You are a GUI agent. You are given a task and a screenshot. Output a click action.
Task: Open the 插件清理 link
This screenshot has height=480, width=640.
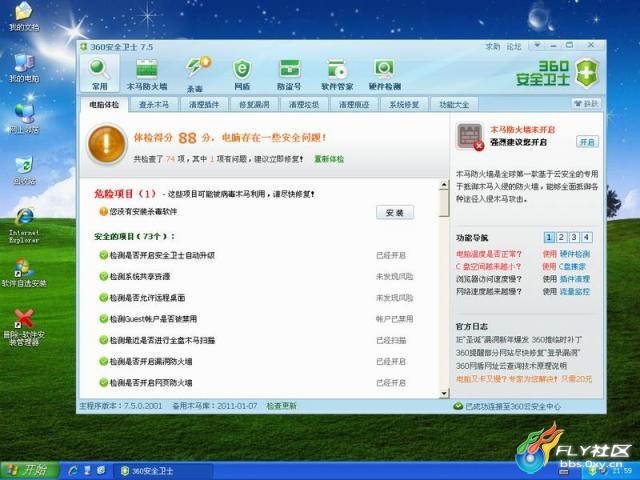(575, 279)
